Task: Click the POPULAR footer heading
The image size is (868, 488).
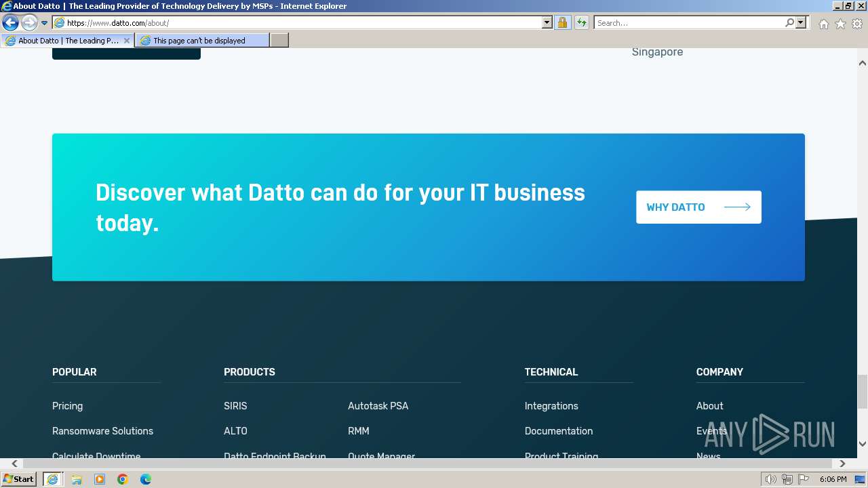Action: tap(74, 372)
